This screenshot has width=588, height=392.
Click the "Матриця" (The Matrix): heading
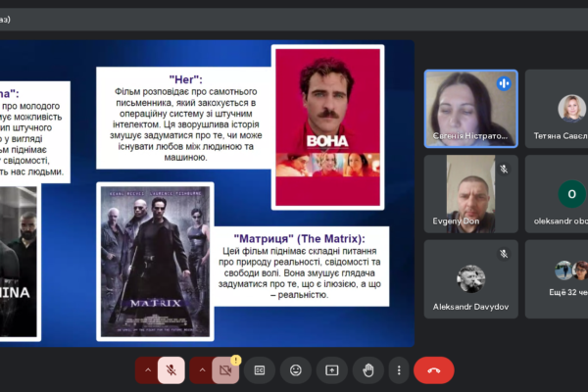(x=299, y=238)
